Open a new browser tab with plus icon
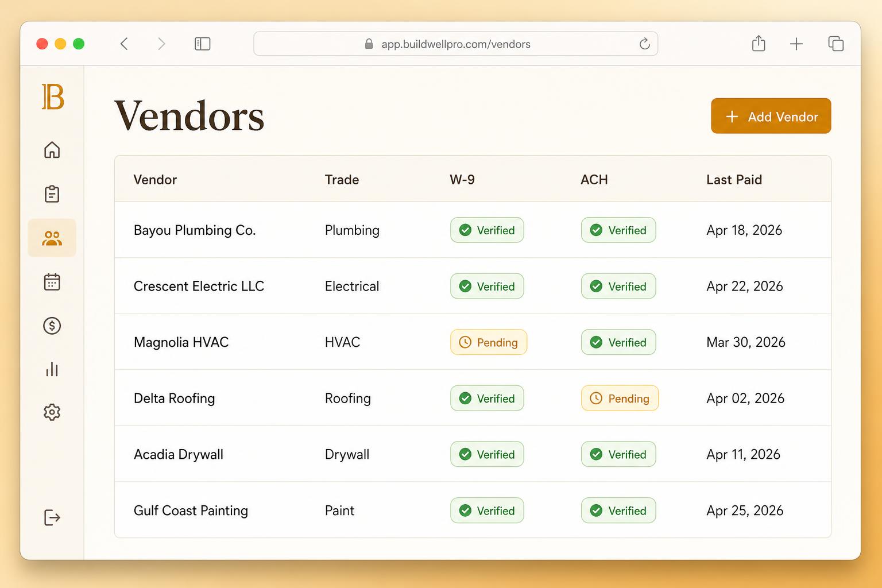The height and width of the screenshot is (588, 882). 796,44
